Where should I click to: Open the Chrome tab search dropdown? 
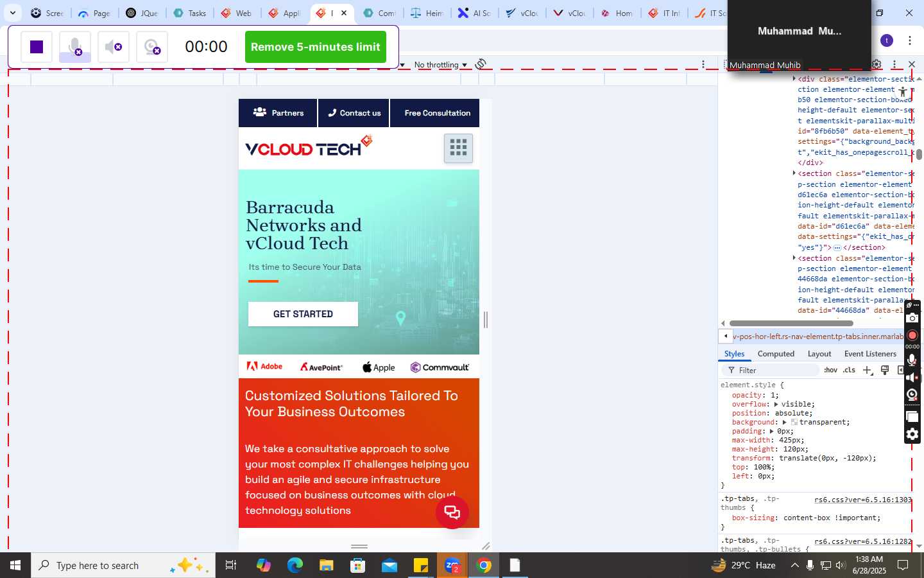point(12,13)
